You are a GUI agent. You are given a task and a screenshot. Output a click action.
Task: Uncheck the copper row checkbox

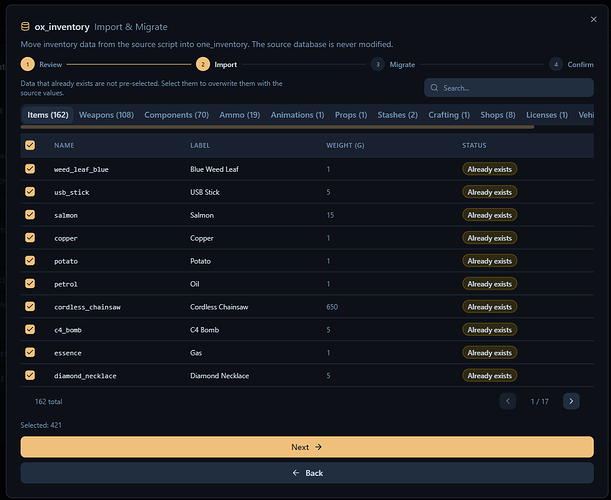tap(30, 238)
